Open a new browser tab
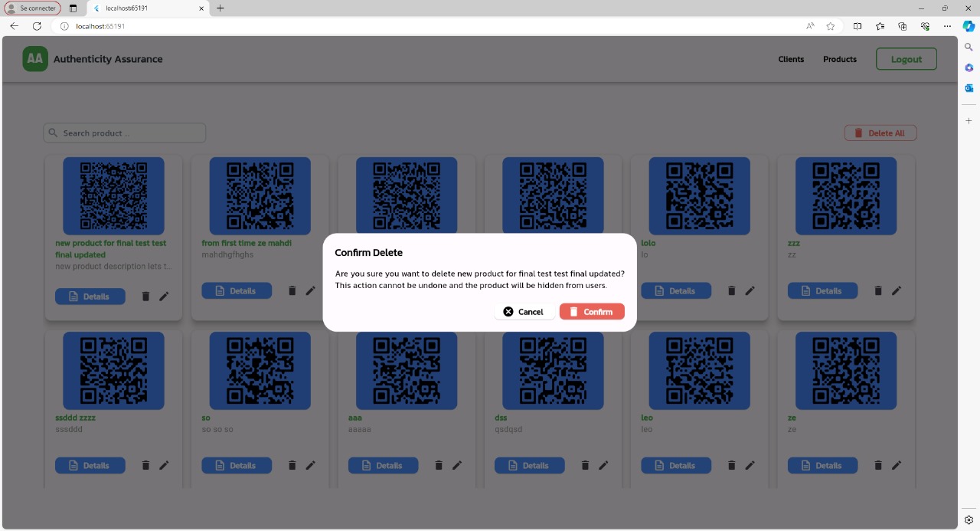The height and width of the screenshot is (531, 980). [x=220, y=8]
